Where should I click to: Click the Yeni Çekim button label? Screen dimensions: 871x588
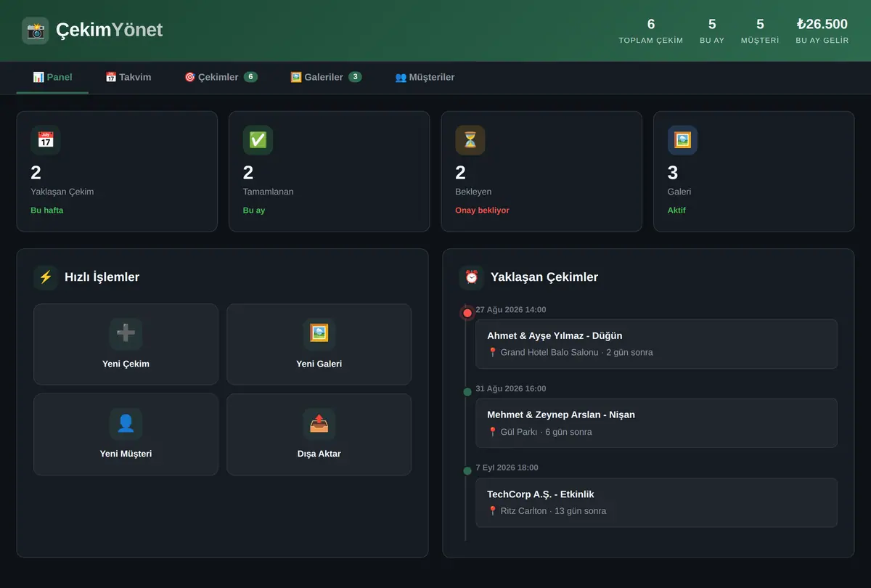(x=126, y=364)
